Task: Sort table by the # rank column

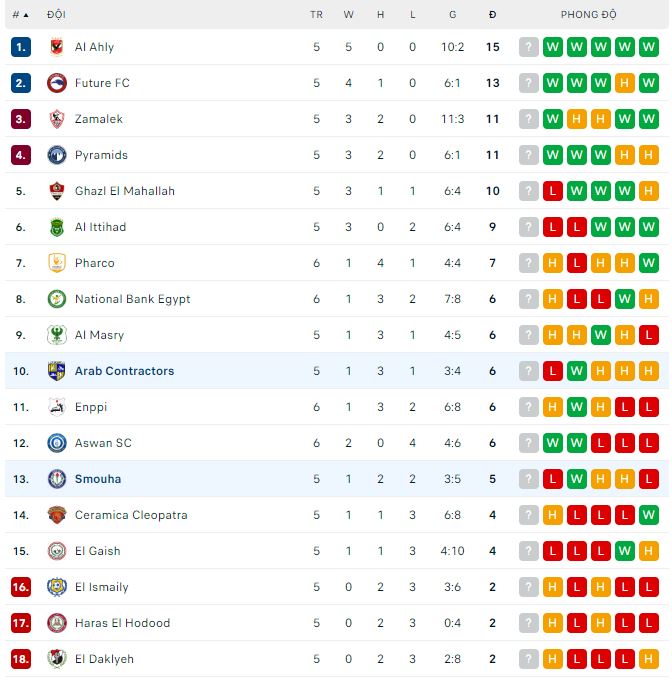Action: (x=20, y=15)
